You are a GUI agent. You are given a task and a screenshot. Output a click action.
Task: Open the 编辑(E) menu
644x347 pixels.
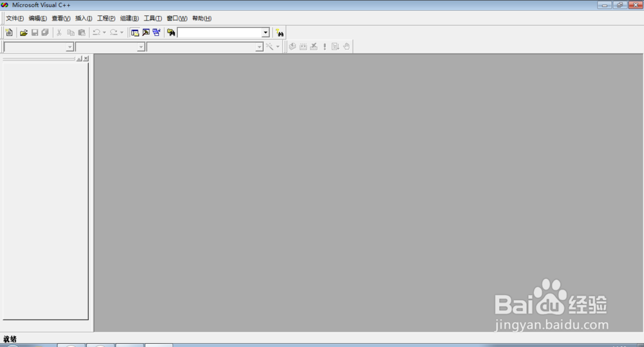(x=38, y=19)
